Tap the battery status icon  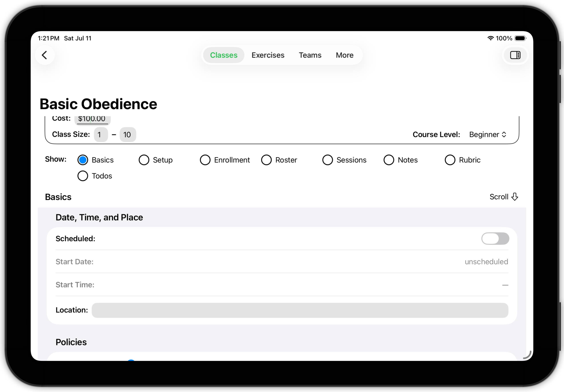[521, 38]
